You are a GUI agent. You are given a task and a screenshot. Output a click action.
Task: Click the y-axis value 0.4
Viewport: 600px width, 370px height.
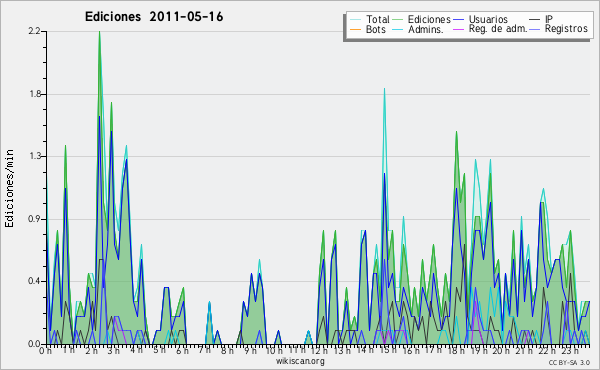[35, 281]
